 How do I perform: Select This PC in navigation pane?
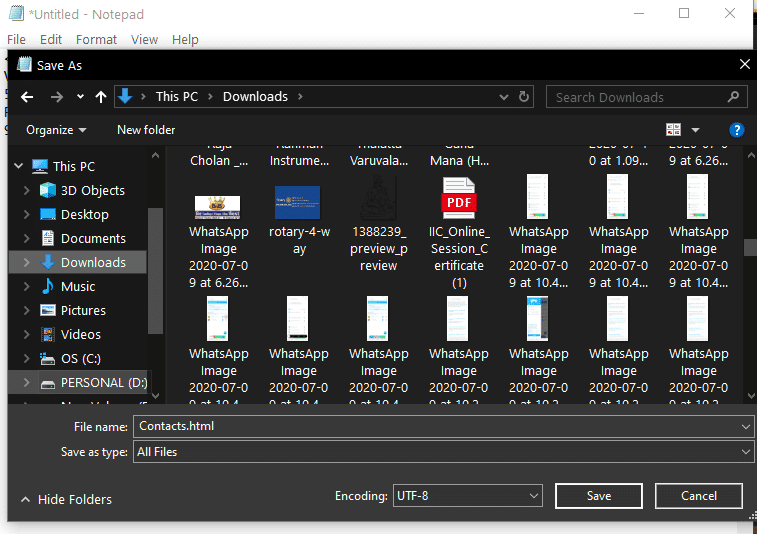(x=74, y=166)
